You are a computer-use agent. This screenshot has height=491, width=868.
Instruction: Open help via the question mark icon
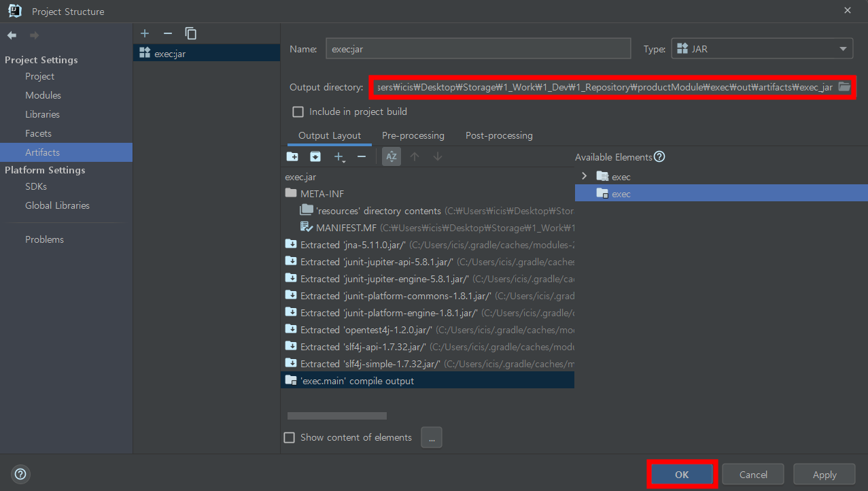[x=20, y=474]
